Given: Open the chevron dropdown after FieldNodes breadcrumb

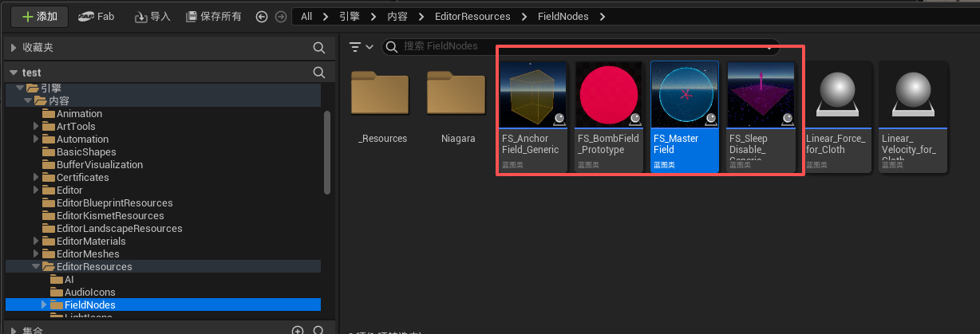Looking at the screenshot, I should pyautogui.click(x=603, y=17).
